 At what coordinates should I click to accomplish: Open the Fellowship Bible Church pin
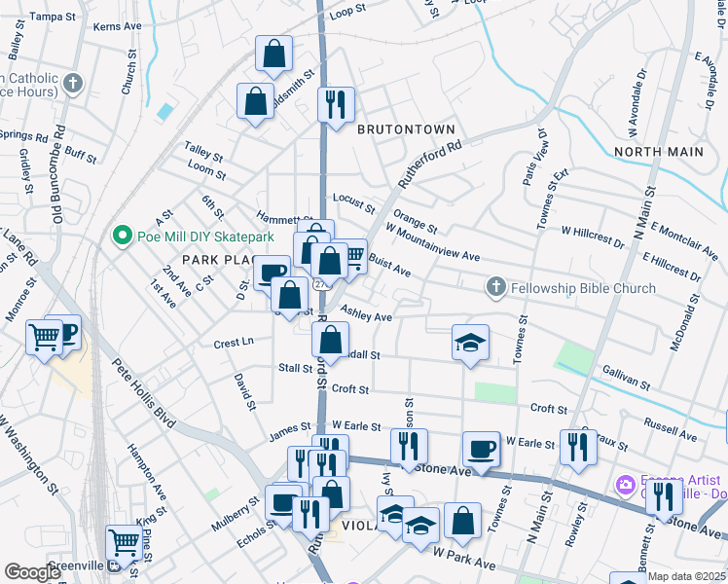pyautogui.click(x=496, y=288)
